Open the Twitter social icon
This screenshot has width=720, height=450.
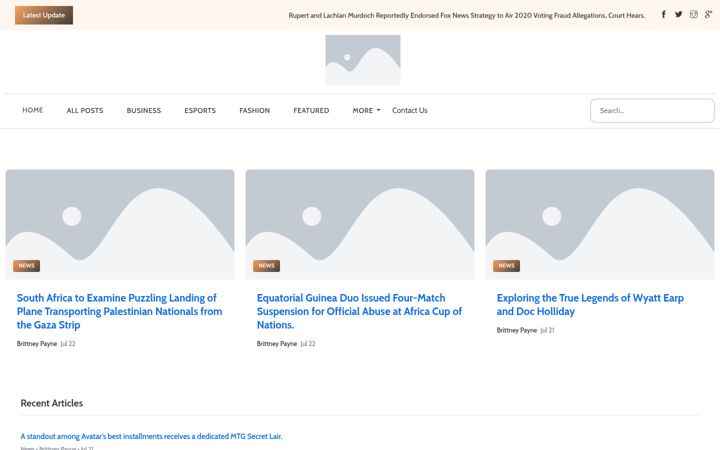678,14
